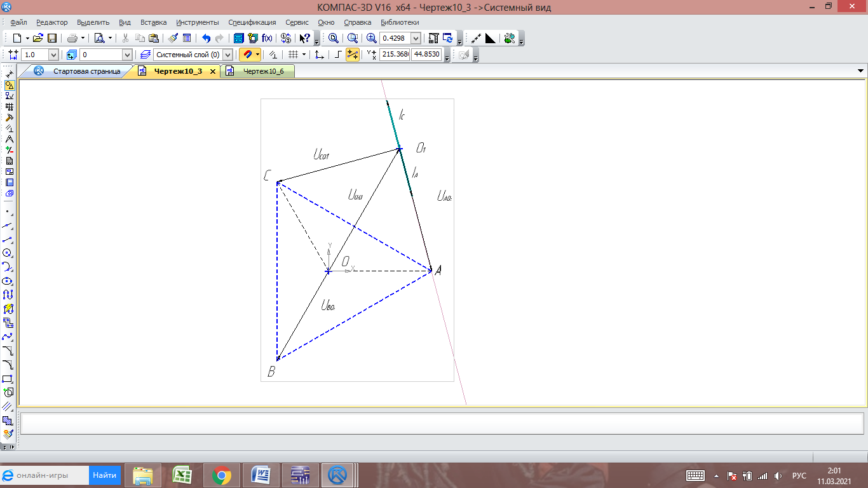The image size is (868, 488).
Task: Switch to the Чертеж10_6 tab
Action: (x=263, y=71)
